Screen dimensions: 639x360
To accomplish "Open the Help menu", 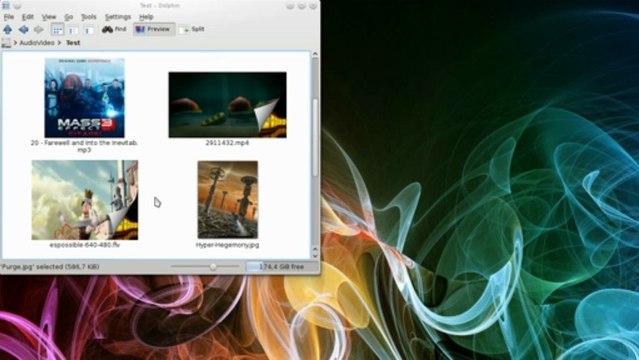I will click(x=146, y=17).
